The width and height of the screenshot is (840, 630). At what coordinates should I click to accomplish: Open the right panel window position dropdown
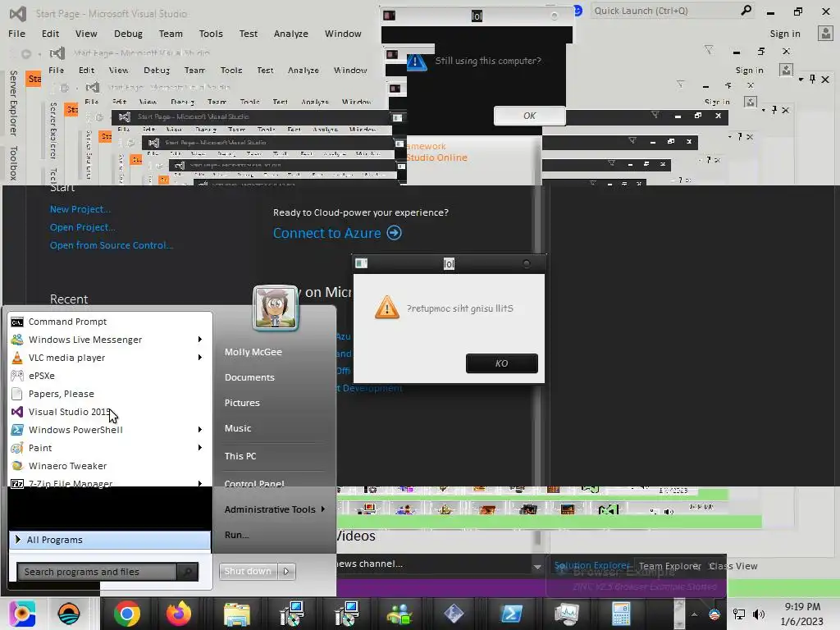click(x=801, y=80)
